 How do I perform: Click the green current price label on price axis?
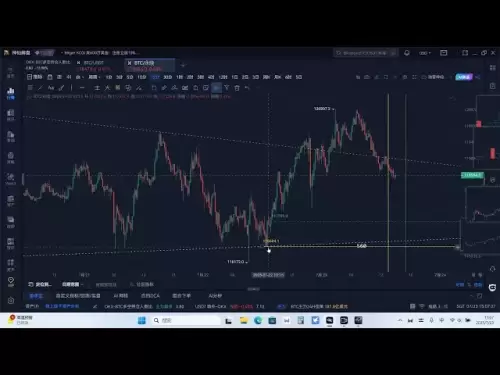coord(472,175)
